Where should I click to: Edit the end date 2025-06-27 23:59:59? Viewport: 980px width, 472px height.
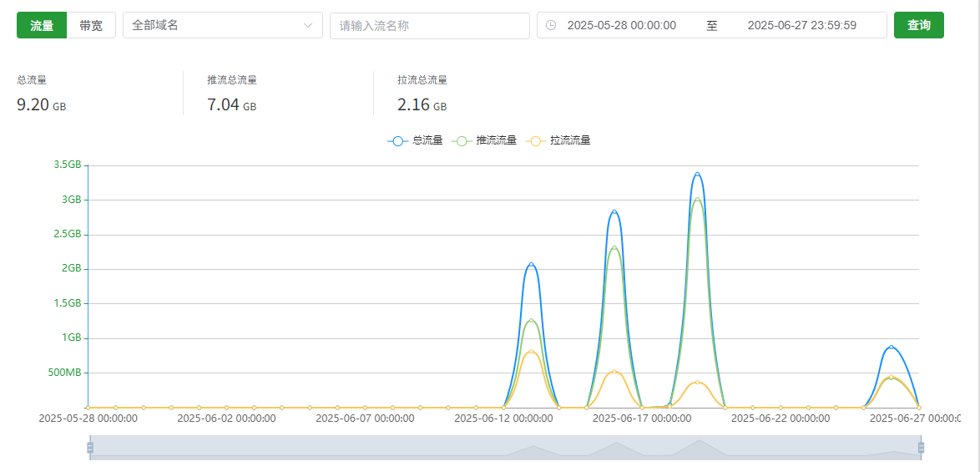pyautogui.click(x=801, y=25)
